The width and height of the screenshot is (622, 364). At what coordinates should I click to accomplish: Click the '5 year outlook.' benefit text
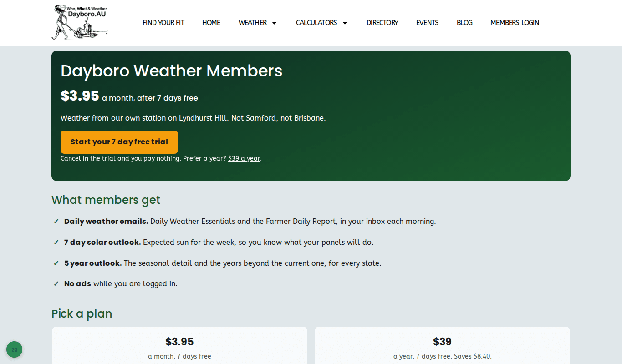coord(93,263)
